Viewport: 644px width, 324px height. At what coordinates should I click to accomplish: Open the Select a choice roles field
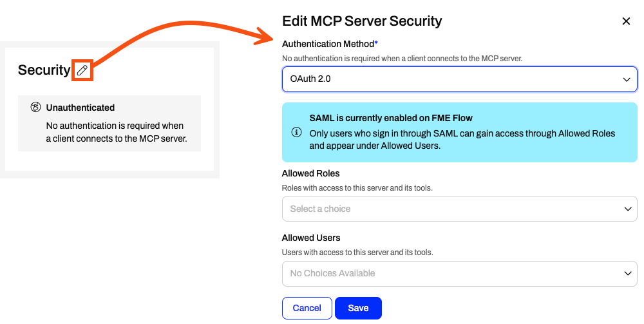coord(460,209)
